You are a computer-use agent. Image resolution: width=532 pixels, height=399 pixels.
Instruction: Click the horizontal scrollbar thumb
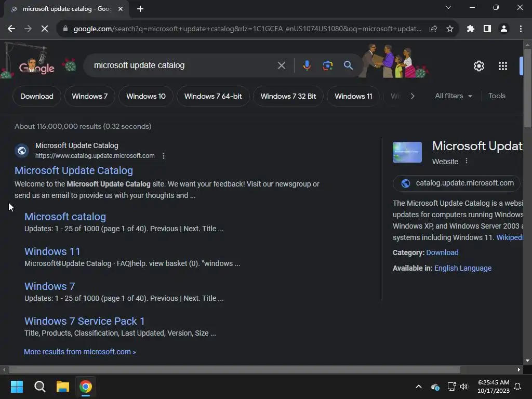pyautogui.click(x=234, y=369)
